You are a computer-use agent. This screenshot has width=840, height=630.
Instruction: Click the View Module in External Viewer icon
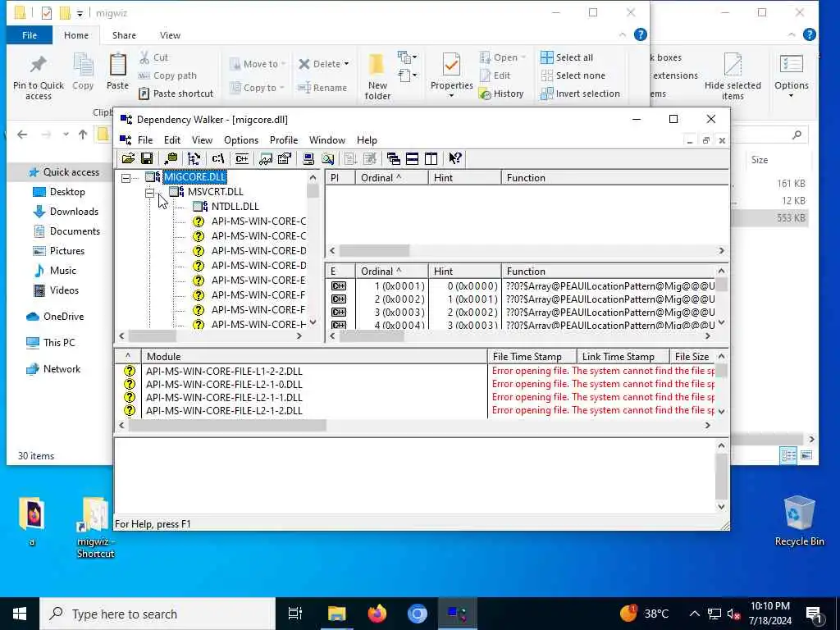[x=265, y=158]
